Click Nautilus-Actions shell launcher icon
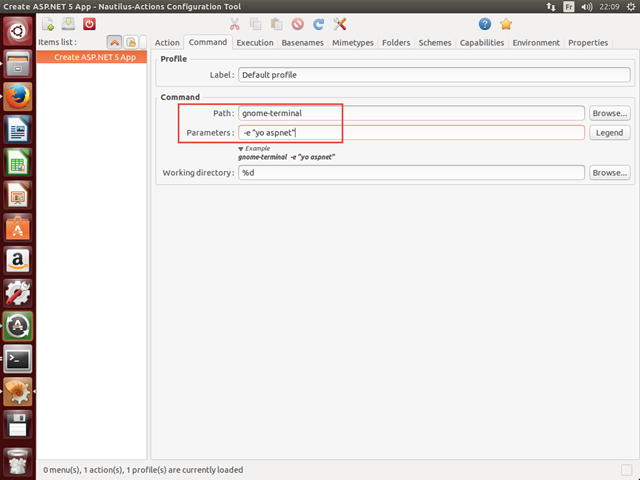Screen dimensions: 640x480 tap(18, 392)
